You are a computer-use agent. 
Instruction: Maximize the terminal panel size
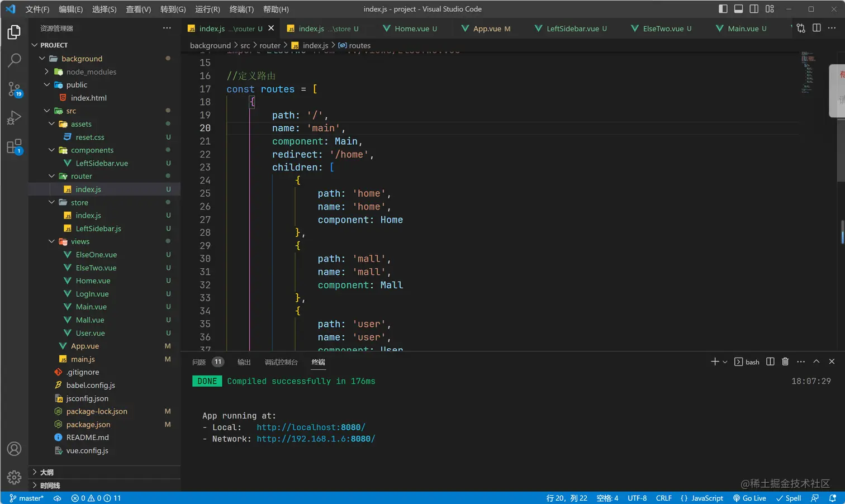coord(816,362)
